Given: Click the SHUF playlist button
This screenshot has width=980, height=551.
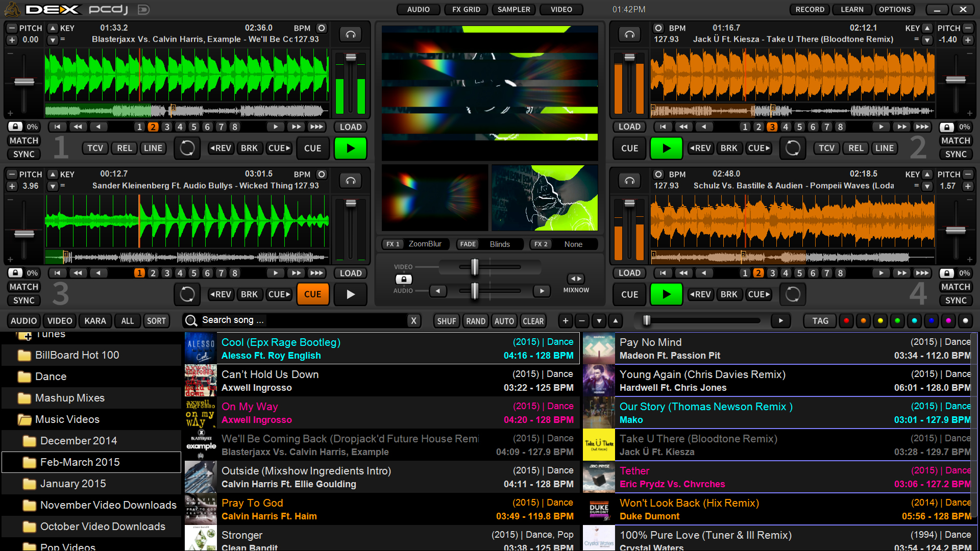Looking at the screenshot, I should coord(446,321).
